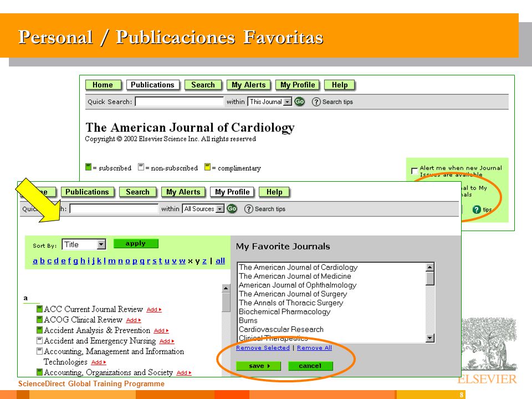Screen dimensions: 532x399
Task: Open Home tab in back window
Action: click(x=103, y=85)
